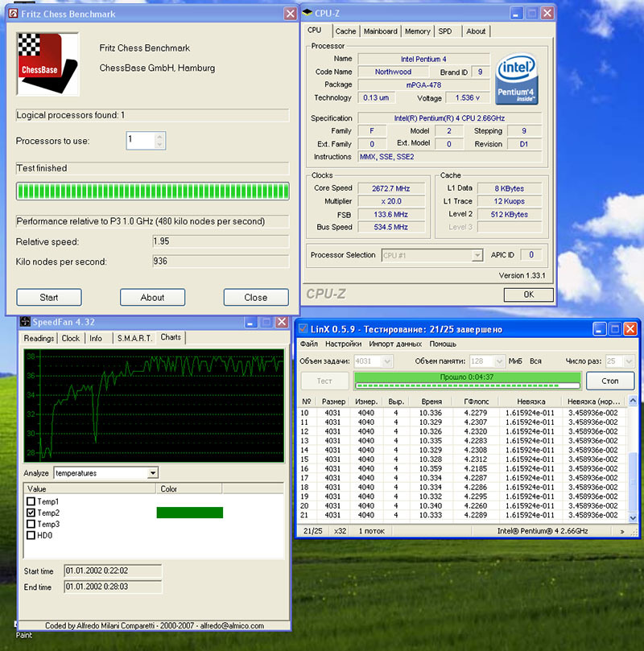This screenshot has height=651, width=644.
Task: Open the Info tab in SpeedFan
Action: tap(96, 338)
